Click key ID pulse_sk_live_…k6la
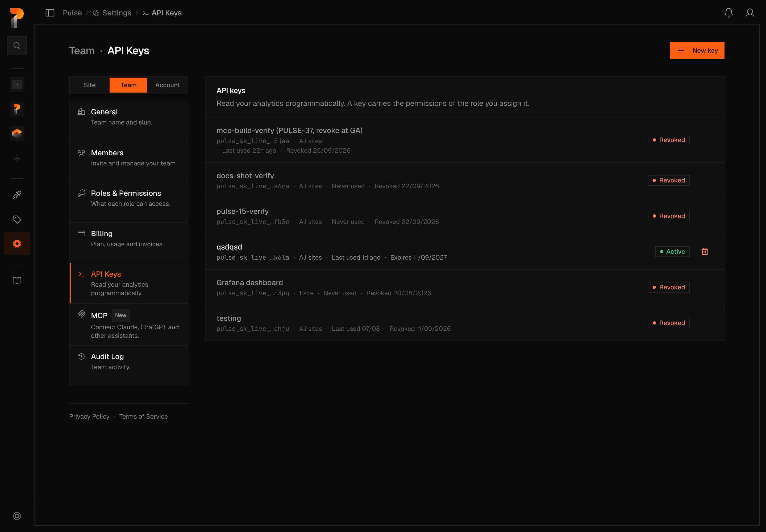 click(253, 257)
